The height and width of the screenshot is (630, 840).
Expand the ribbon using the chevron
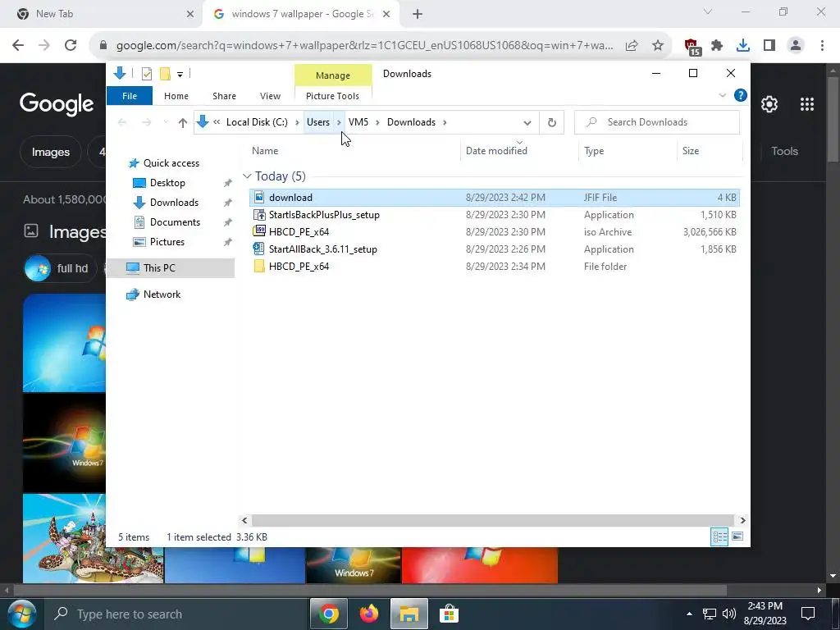pos(722,95)
